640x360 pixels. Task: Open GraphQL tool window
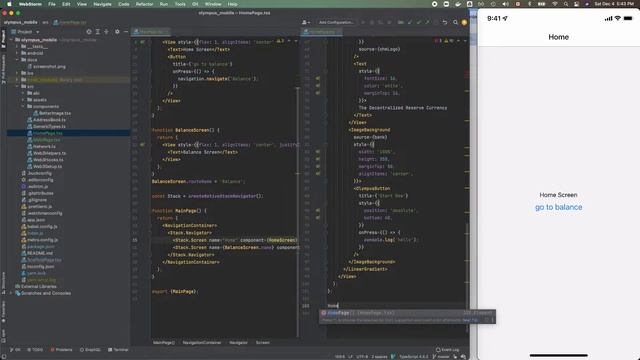pyautogui.click(x=90, y=350)
